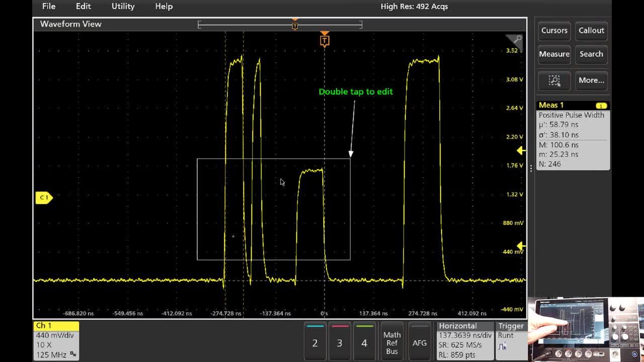
Task: Select the yellow C1 channel handle
Action: (43, 198)
